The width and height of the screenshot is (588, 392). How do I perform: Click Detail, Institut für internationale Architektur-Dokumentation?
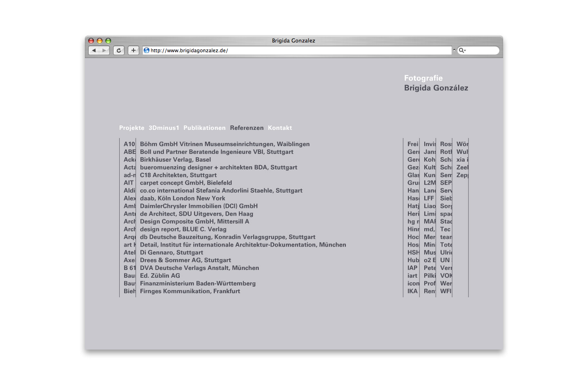[243, 245]
